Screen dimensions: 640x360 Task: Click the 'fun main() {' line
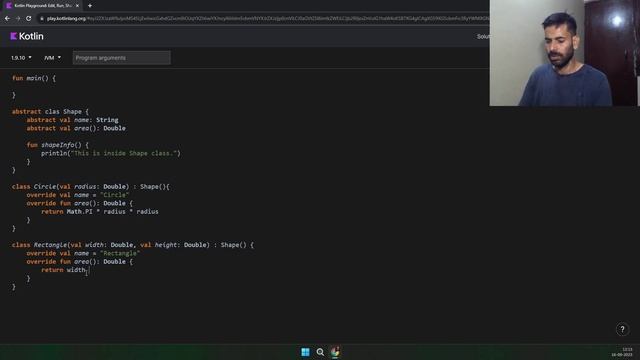click(34, 78)
